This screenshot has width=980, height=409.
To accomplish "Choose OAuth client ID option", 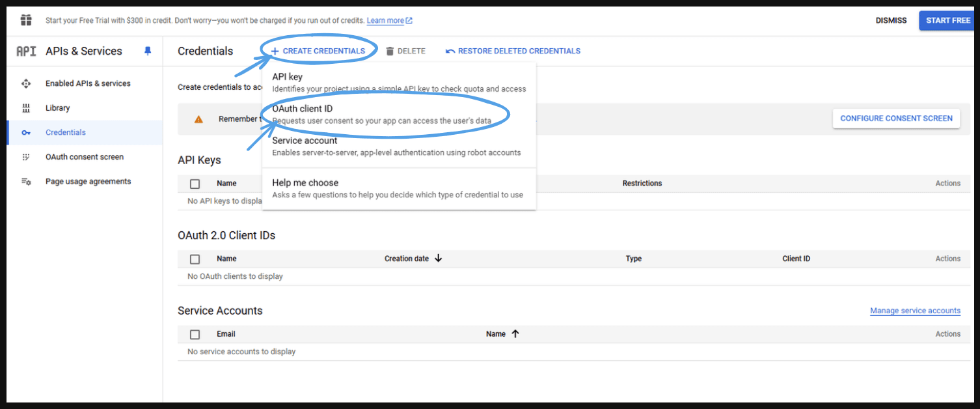I will click(x=399, y=114).
